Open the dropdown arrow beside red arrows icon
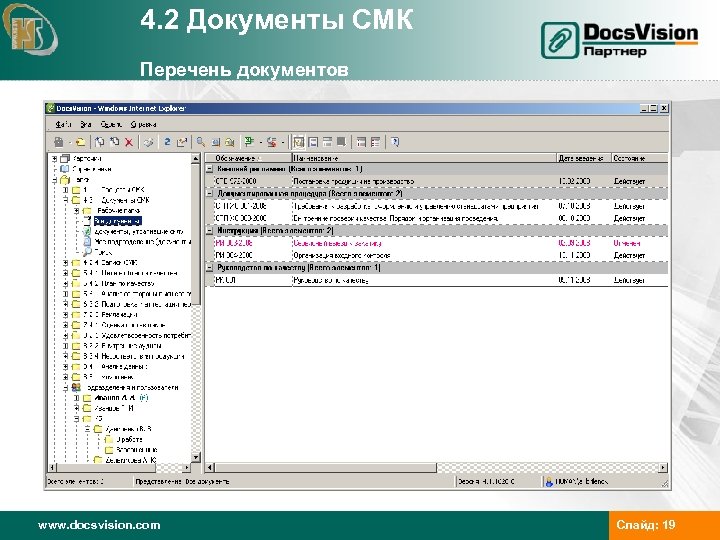This screenshot has height=540, width=720. tap(283, 143)
